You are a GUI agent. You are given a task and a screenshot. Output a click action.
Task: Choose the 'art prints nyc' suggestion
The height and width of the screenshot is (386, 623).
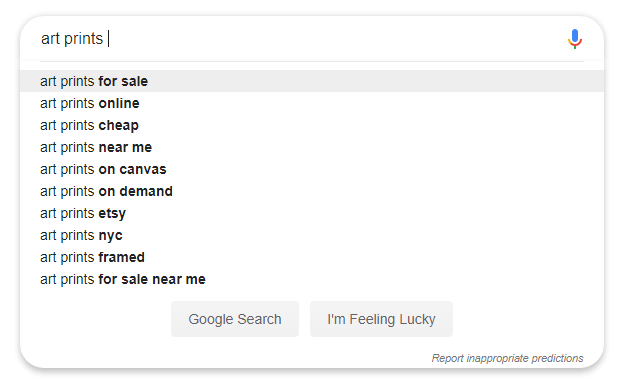(x=312, y=235)
